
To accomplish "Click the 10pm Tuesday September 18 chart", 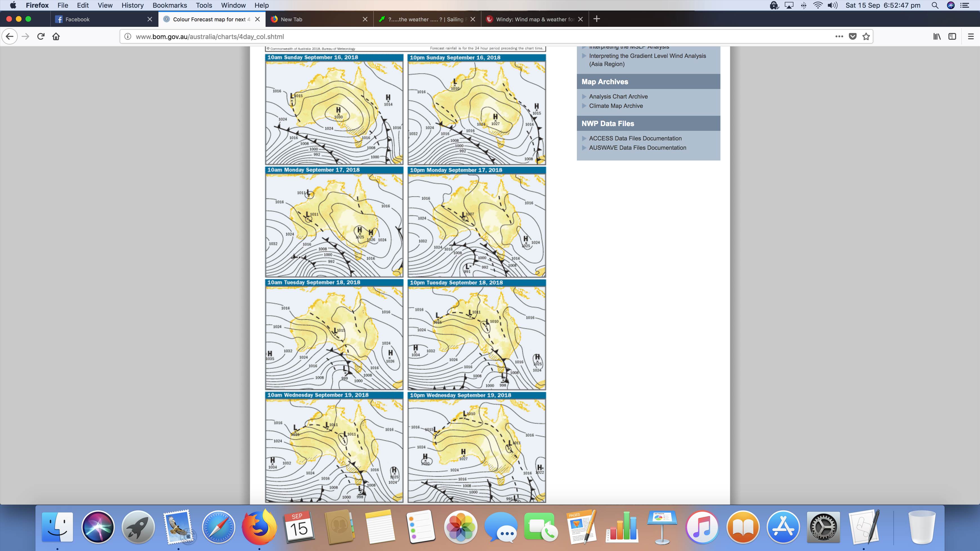I will pos(477,338).
